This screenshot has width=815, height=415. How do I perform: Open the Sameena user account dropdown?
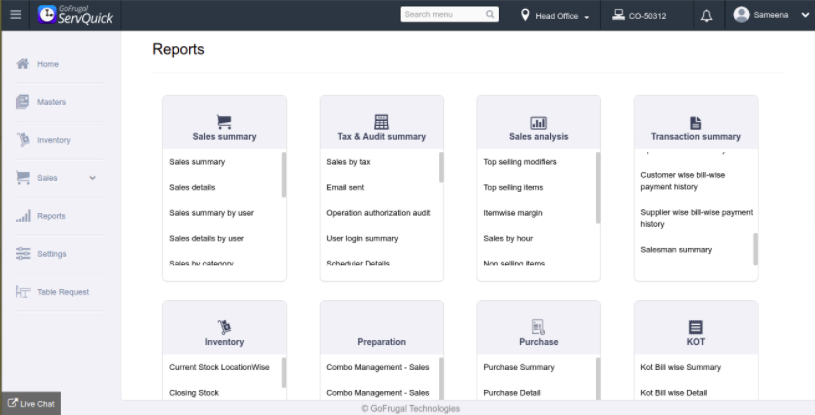[x=771, y=15]
